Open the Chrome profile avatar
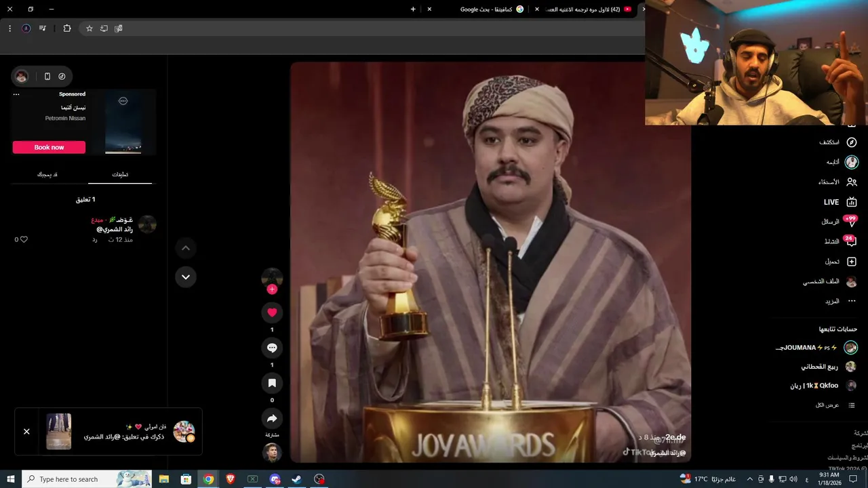Viewport: 868px width, 488px height. pyautogui.click(x=26, y=28)
